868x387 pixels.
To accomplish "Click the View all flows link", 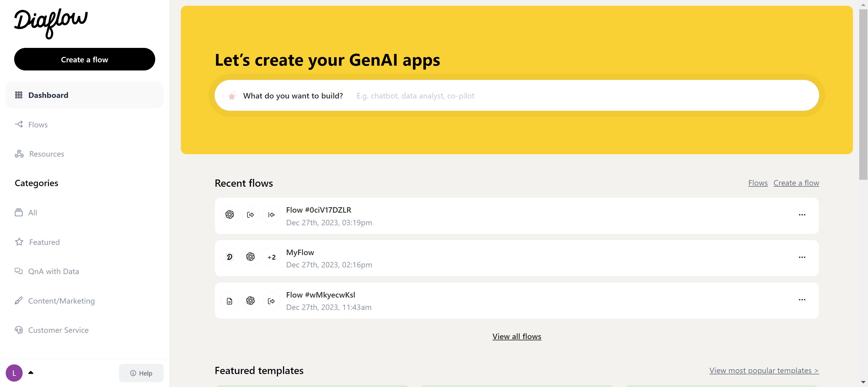I will pyautogui.click(x=516, y=336).
